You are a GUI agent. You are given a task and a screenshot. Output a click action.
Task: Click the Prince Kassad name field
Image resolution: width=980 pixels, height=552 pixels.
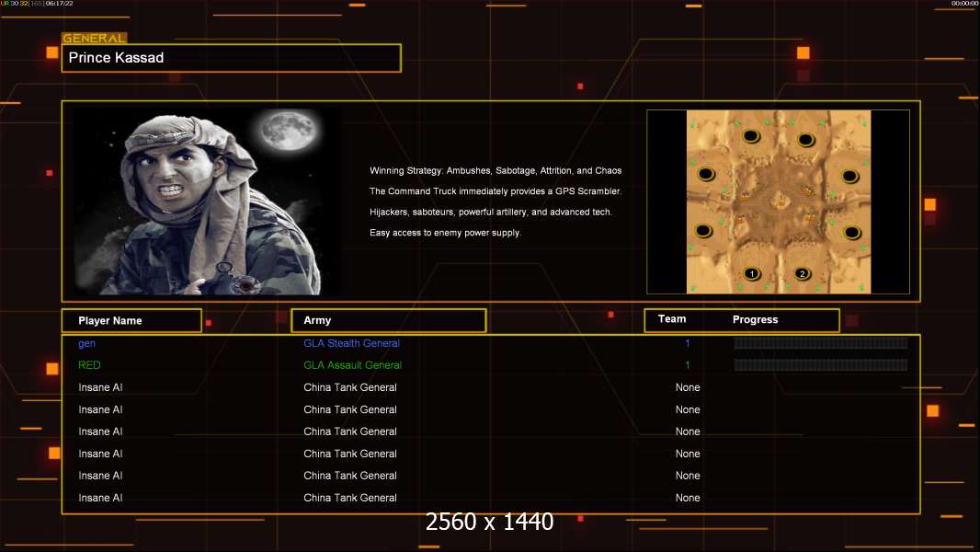click(x=231, y=58)
